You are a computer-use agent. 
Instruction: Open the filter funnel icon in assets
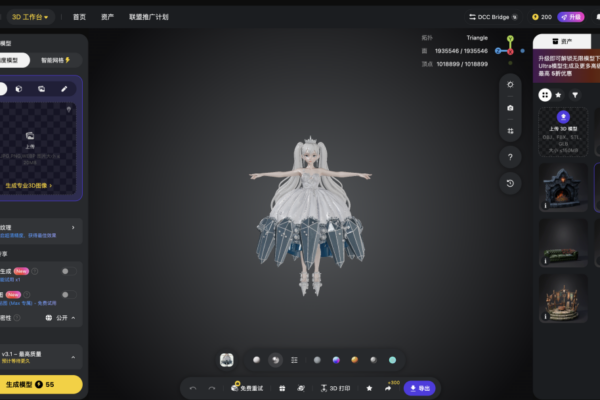click(575, 95)
